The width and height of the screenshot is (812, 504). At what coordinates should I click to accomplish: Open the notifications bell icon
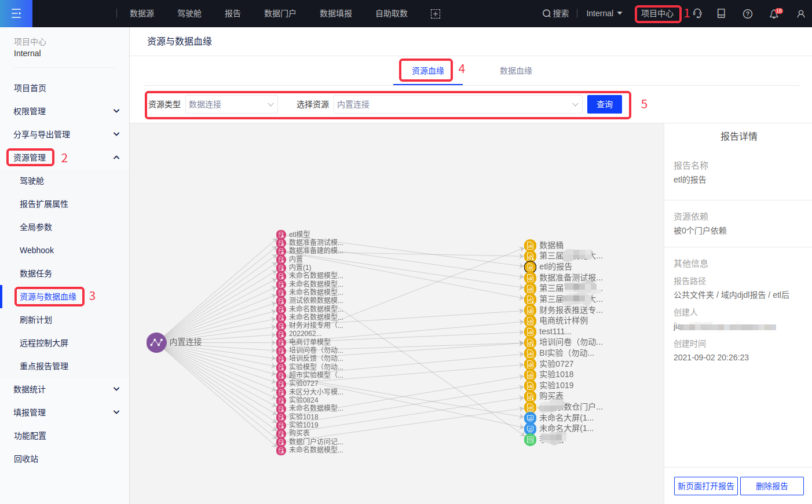pos(774,14)
